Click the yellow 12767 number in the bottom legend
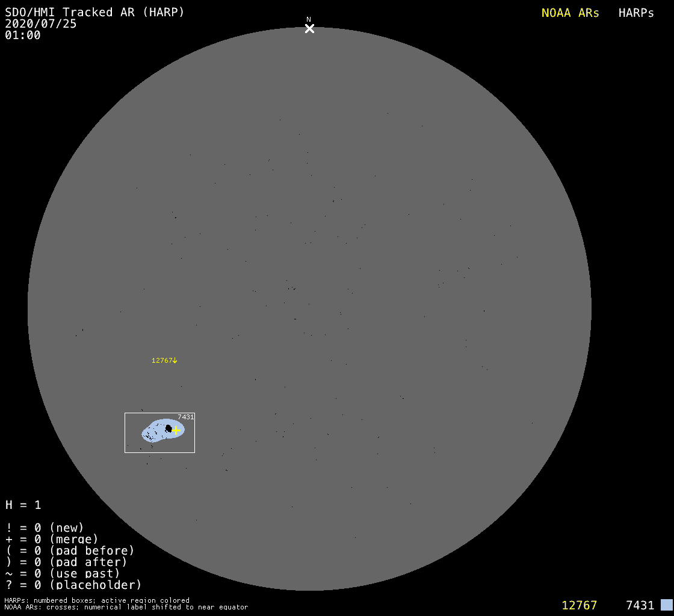Image resolution: width=674 pixels, height=616 pixels. click(579, 605)
